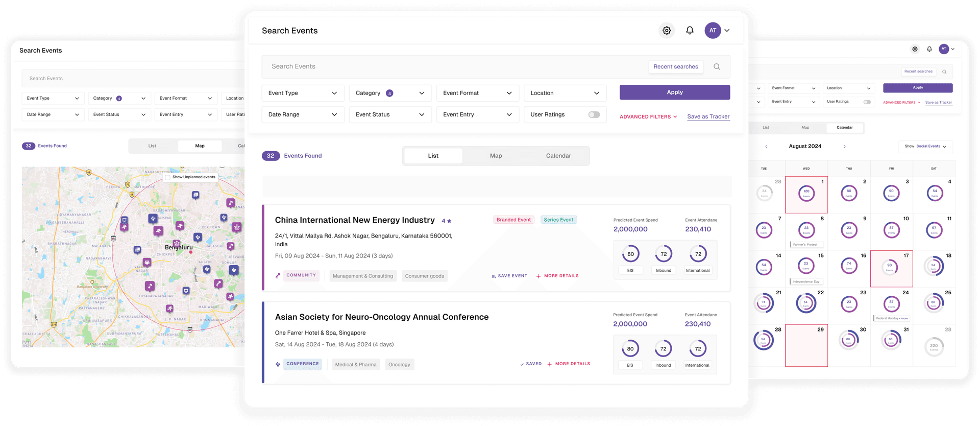Select the List tab in the map window
Viewport: 980px width, 426px height.
point(152,146)
